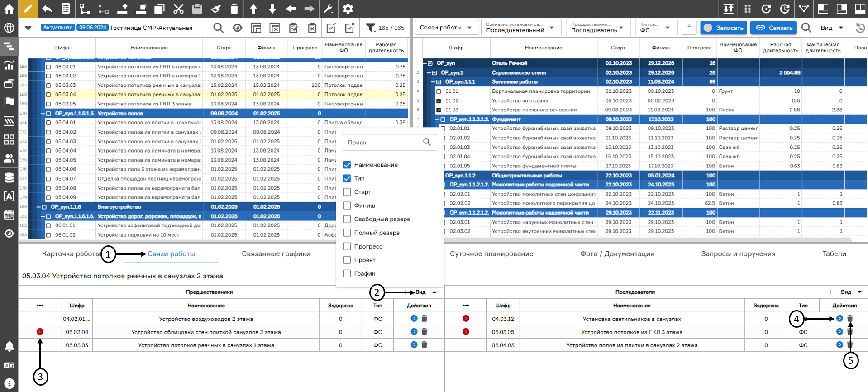Viewport: 868px width, 392px height.
Task: Click the refresh icon in top right toolbar
Action: pyautogui.click(x=766, y=9)
